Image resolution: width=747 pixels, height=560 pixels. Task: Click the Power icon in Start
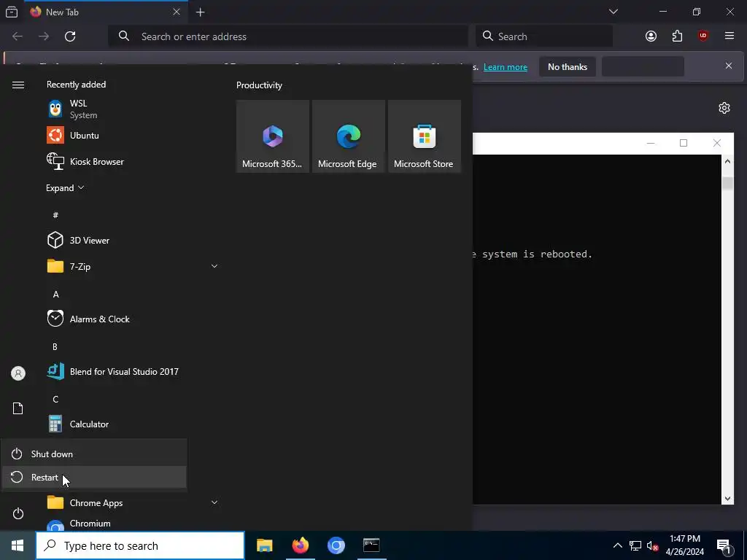[x=18, y=513]
